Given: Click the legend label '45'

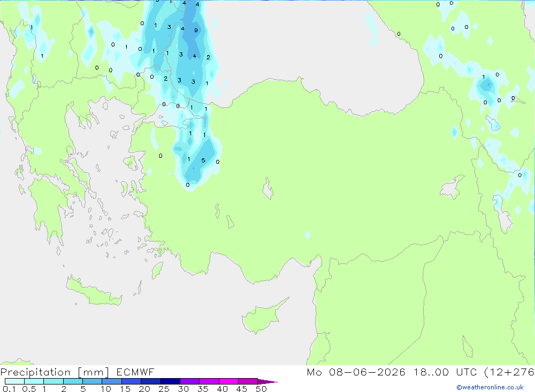Looking at the screenshot, I should pos(242,389).
